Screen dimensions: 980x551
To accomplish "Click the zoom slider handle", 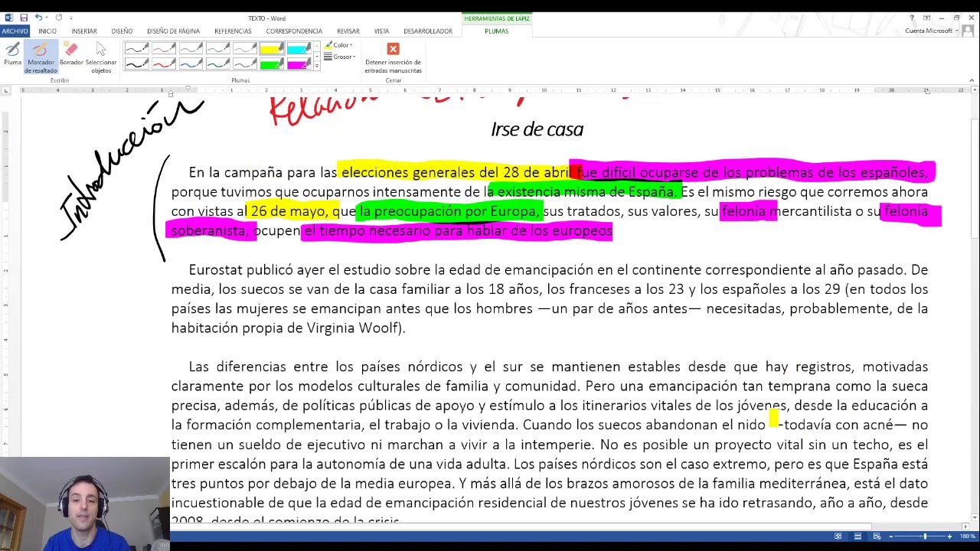I will pyautogui.click(x=925, y=536).
